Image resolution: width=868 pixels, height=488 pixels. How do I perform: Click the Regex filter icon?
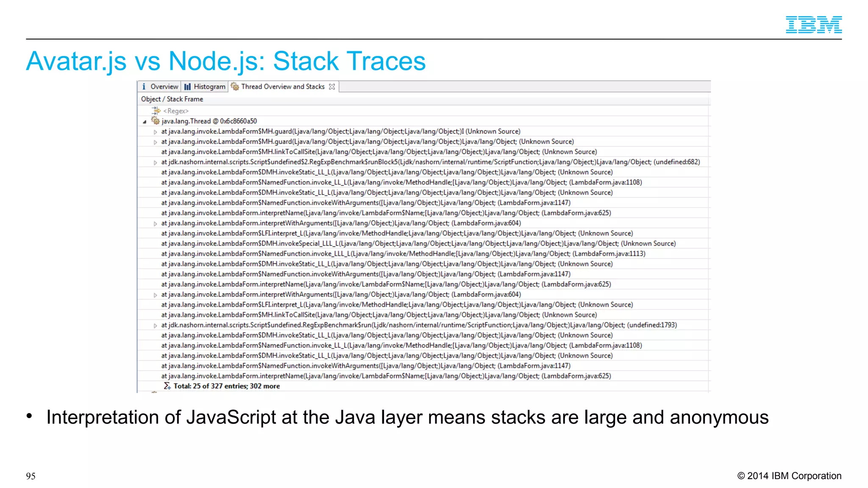pos(156,111)
